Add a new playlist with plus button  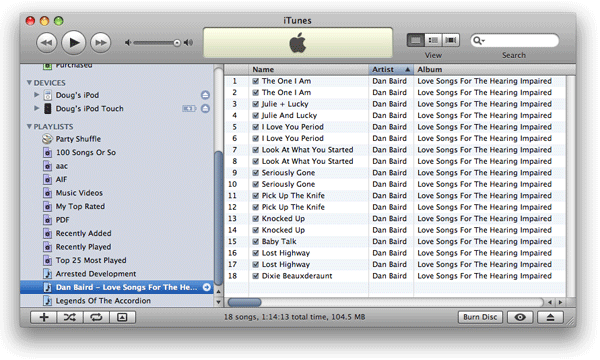[x=44, y=317]
